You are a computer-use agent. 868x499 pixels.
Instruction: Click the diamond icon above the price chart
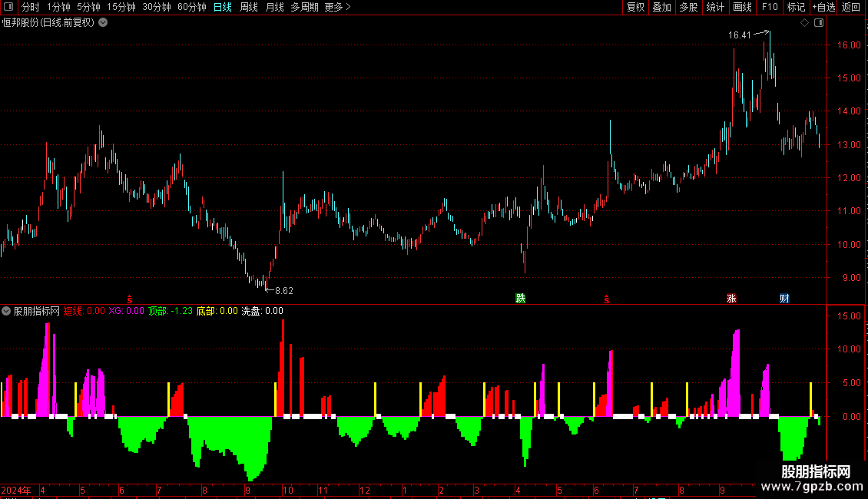click(804, 23)
